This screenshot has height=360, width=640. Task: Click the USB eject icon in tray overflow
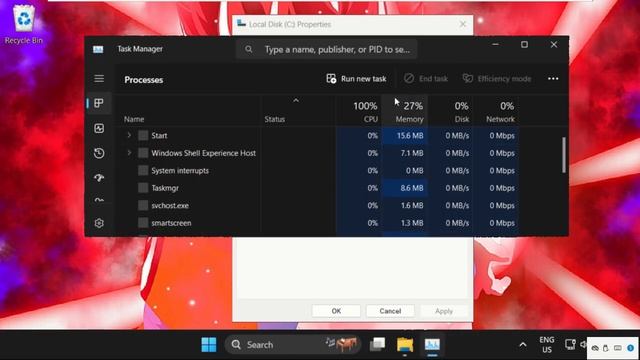coord(606,348)
